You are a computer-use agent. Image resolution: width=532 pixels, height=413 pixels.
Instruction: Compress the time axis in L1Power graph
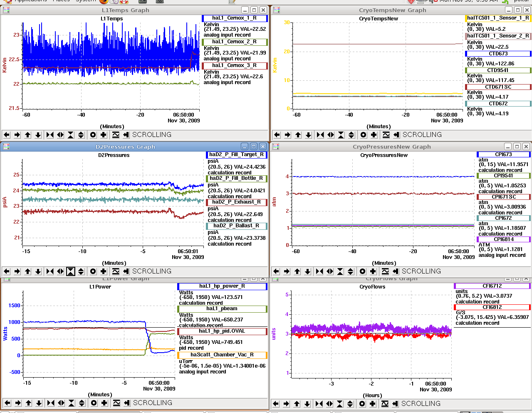click(x=51, y=403)
